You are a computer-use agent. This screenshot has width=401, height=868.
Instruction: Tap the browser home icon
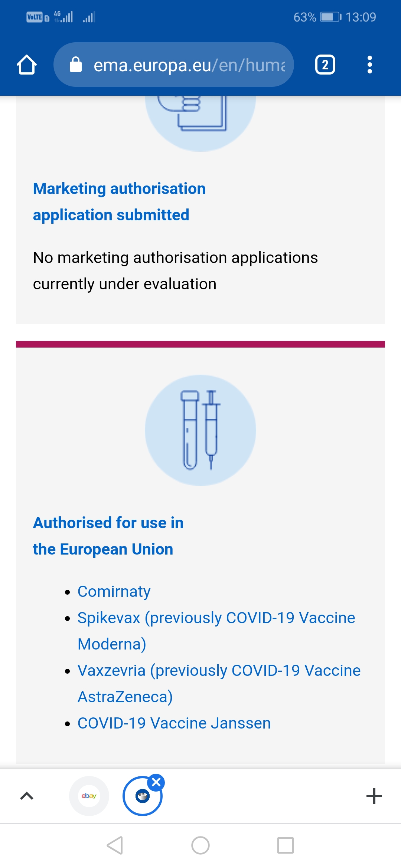coord(27,65)
